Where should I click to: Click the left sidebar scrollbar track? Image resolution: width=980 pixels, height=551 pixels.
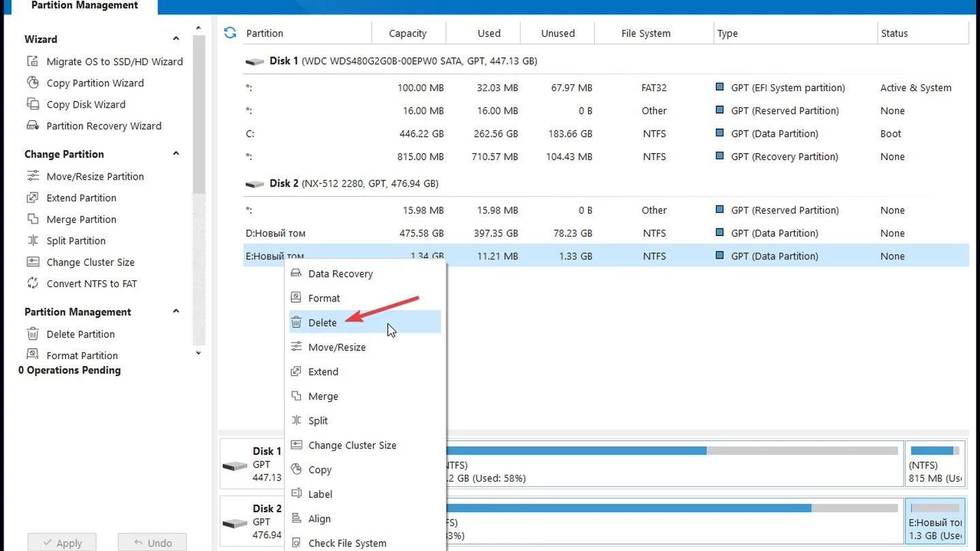pos(199,272)
